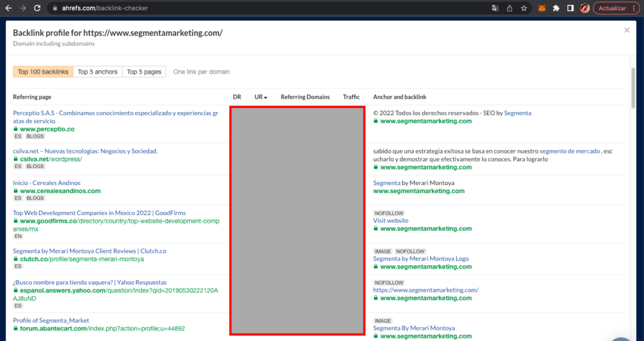The image size is (644, 341).
Task: Bookmark this page with the star icon
Action: coord(523,8)
